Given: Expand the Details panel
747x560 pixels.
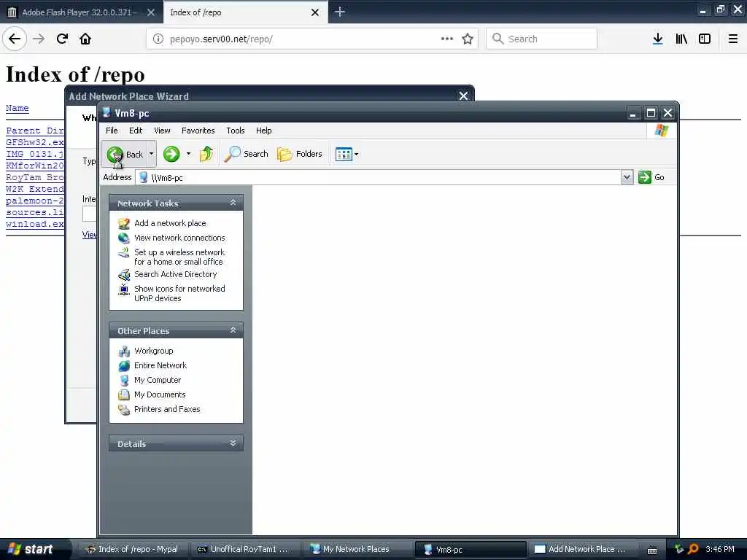Looking at the screenshot, I should [233, 443].
